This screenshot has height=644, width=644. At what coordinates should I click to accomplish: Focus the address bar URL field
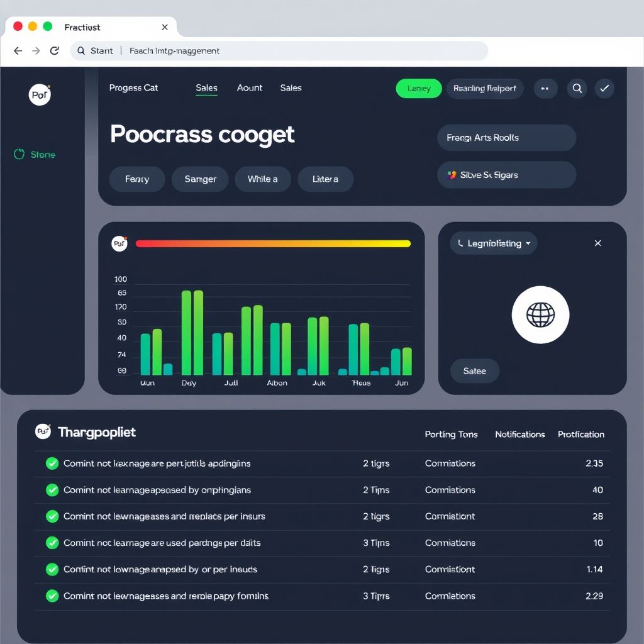coord(279,50)
